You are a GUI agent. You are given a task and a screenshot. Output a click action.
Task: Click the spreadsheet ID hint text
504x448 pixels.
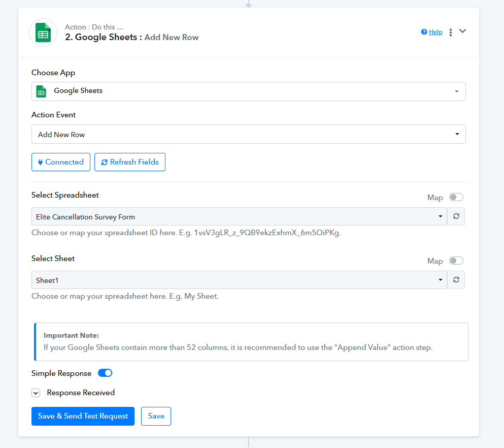186,233
